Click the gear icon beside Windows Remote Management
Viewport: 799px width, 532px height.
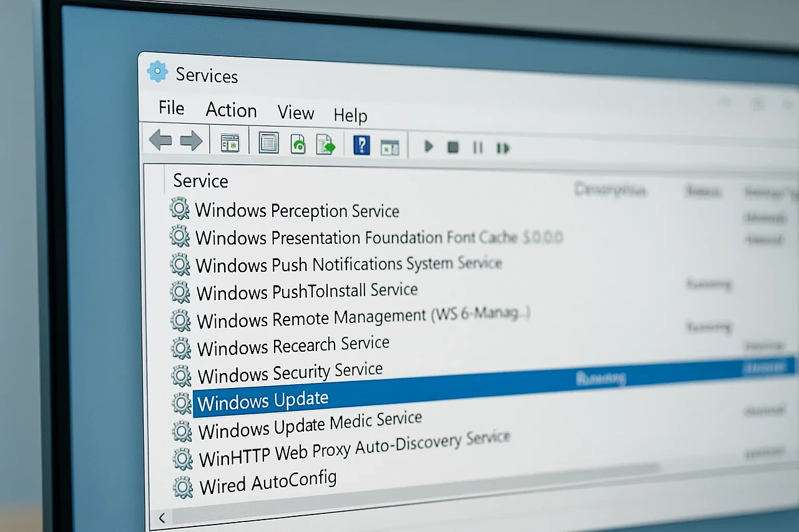pos(180,320)
